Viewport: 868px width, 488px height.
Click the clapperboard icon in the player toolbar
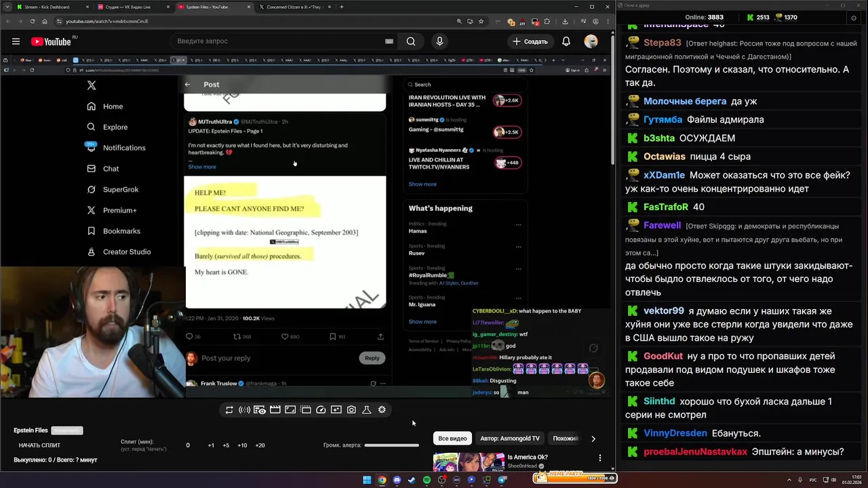pos(275,410)
